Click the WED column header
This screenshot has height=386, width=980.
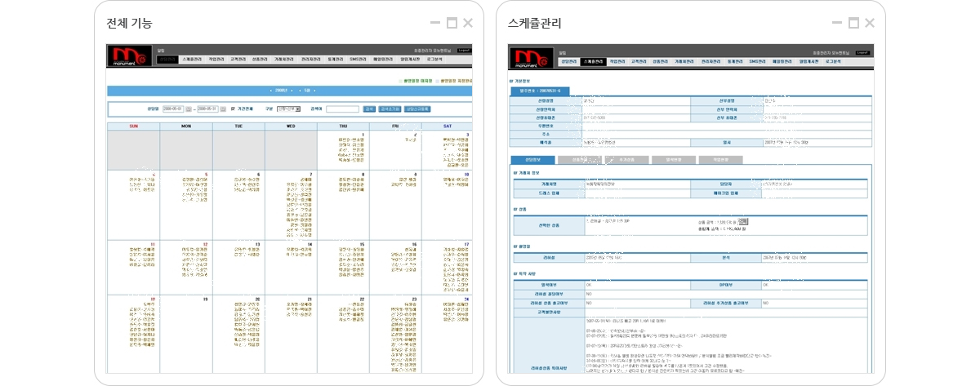tap(291, 126)
